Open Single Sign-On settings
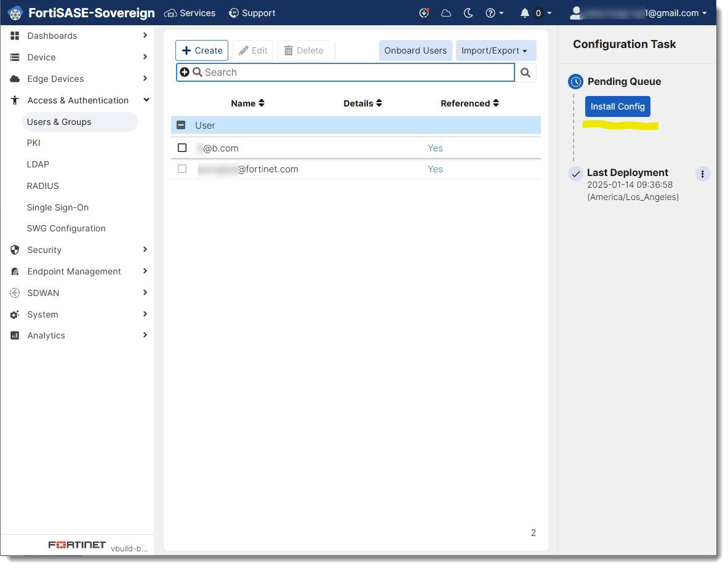This screenshot has height=568, width=728. tap(58, 207)
